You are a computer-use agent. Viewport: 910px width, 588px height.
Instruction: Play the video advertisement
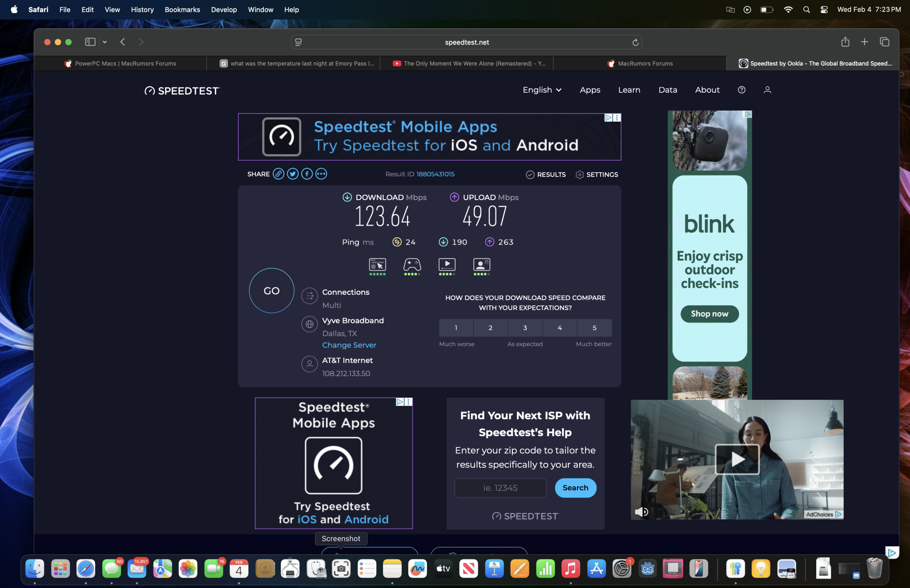[x=737, y=459]
